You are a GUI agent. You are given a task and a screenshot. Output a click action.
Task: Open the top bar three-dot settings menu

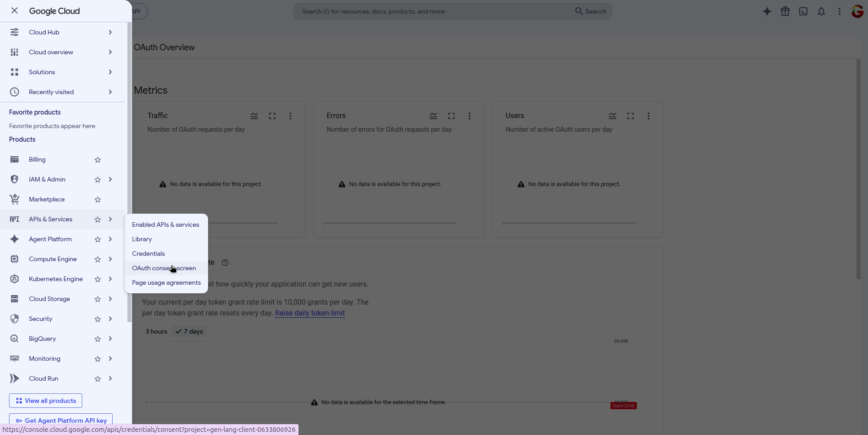(840, 11)
